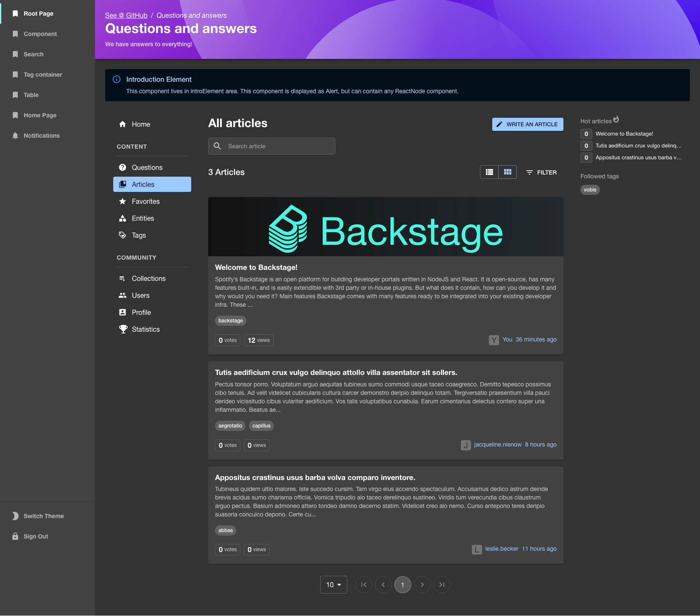700x616 pixels.
Task: Open Appositus crastinus usus barba article title
Action: (315, 477)
